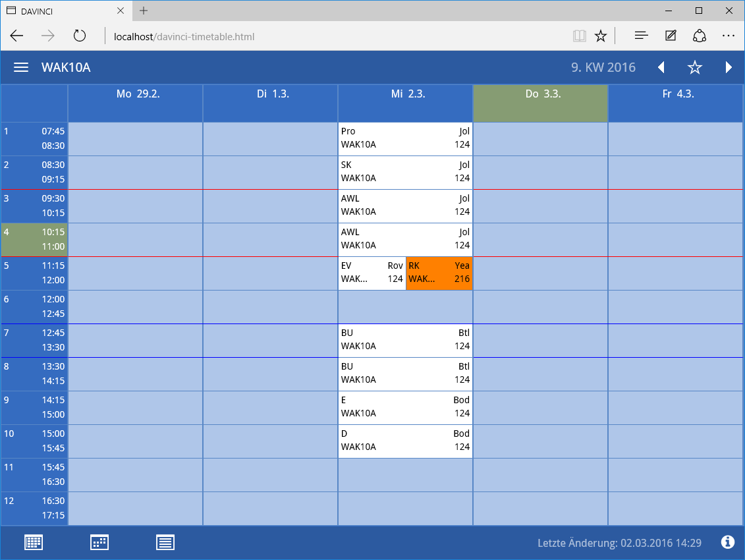The height and width of the screenshot is (560, 745).
Task: Open the Pro lesson on Wednesday
Action: 405,138
